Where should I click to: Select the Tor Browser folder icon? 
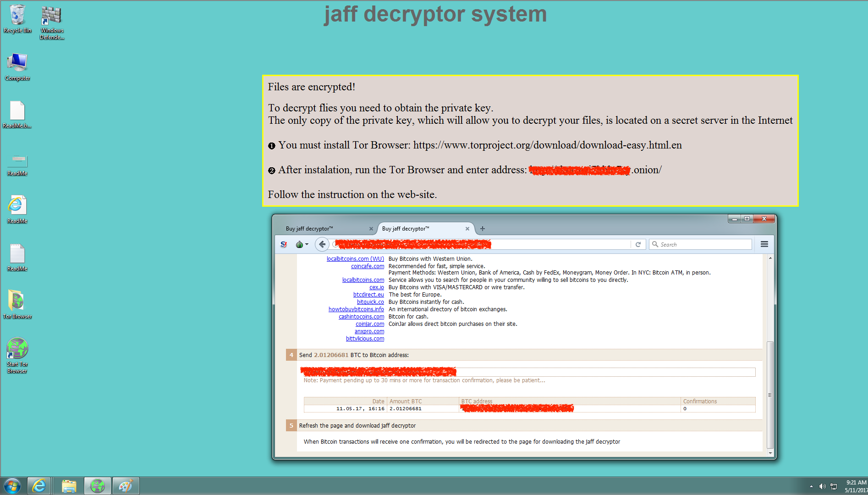pos(17,304)
